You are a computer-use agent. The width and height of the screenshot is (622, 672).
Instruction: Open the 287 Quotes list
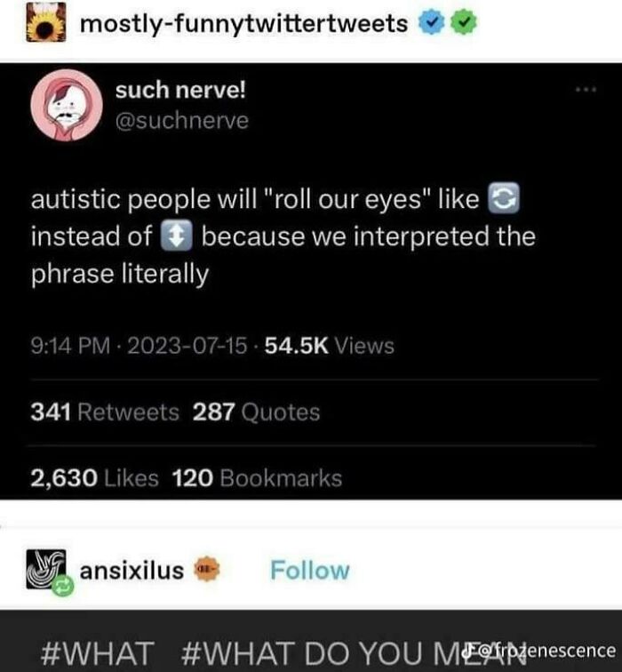pos(256,412)
